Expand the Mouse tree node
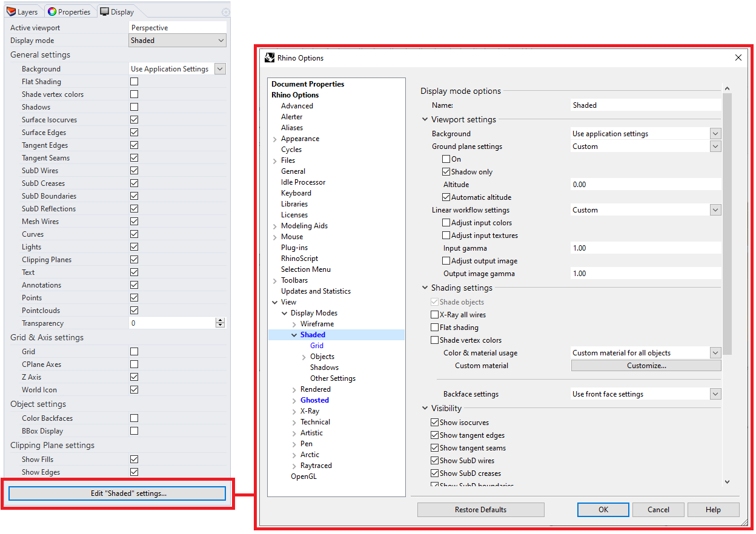Screen dimensions: 756x534 [275, 237]
